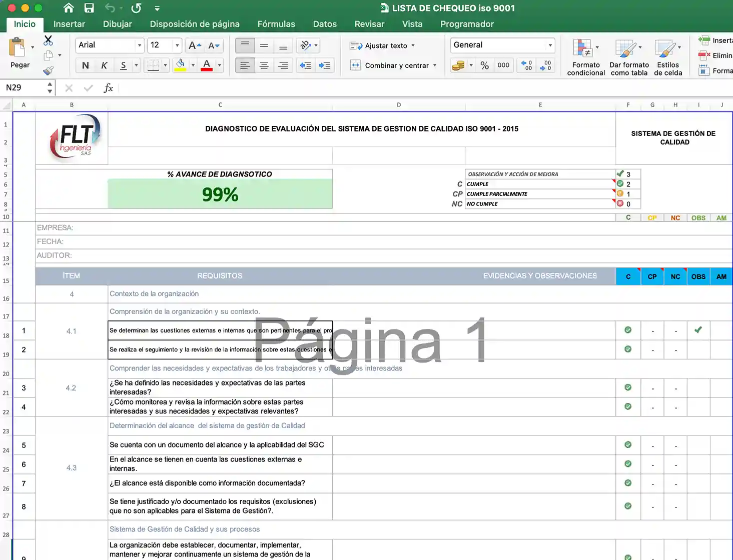733x560 pixels.
Task: Click the Cut scissors icon
Action: coord(48,40)
